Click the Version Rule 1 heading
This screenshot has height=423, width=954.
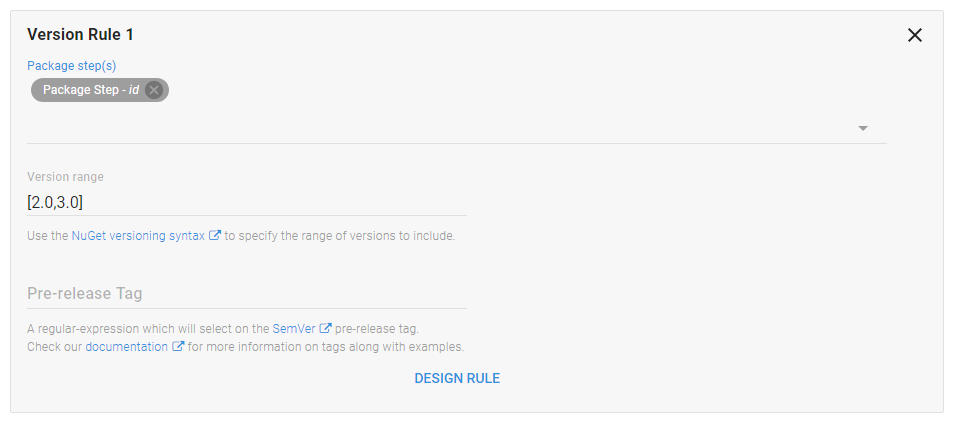[x=80, y=35]
